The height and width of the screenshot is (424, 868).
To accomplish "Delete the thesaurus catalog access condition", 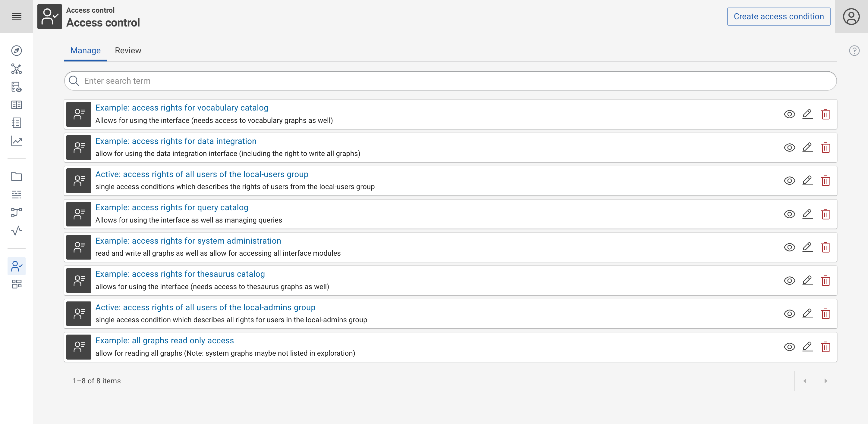I will (x=826, y=281).
